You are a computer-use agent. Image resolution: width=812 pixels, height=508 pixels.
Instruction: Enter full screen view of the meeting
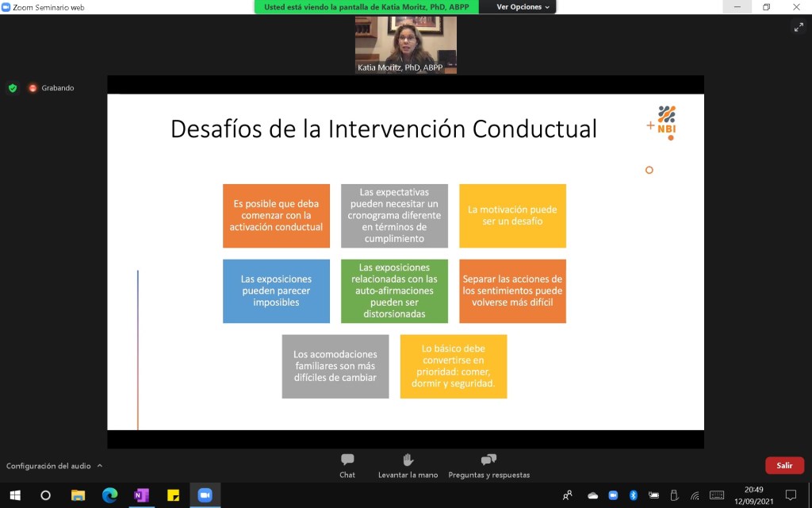pyautogui.click(x=799, y=27)
